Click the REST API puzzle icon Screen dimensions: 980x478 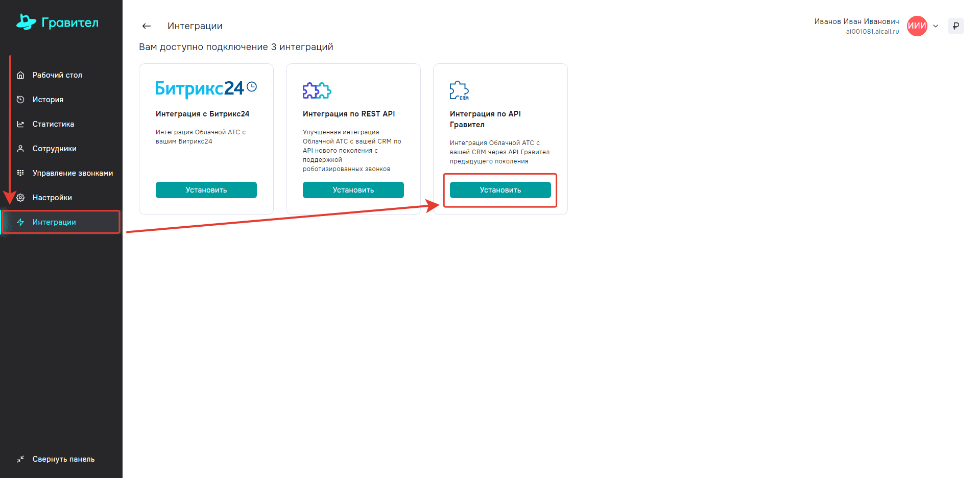[317, 90]
